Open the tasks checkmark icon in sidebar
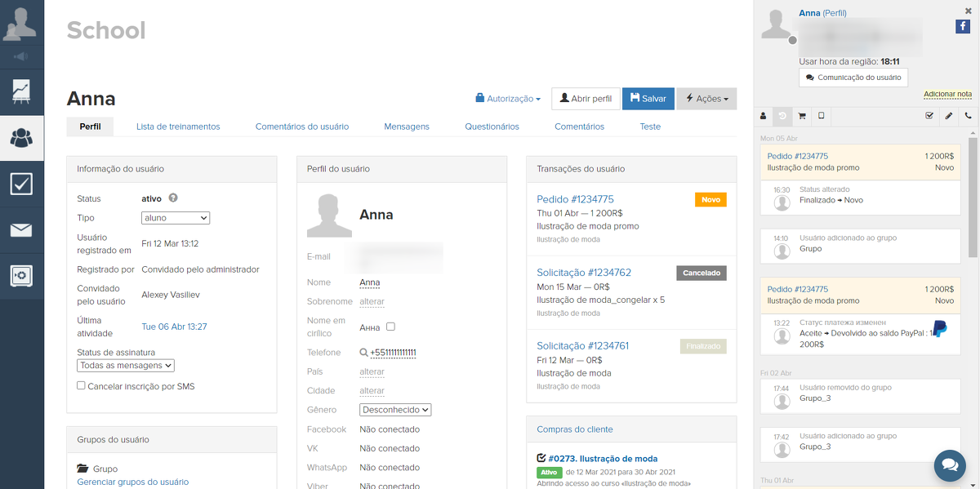Screen dimensions: 980x489 (21, 184)
